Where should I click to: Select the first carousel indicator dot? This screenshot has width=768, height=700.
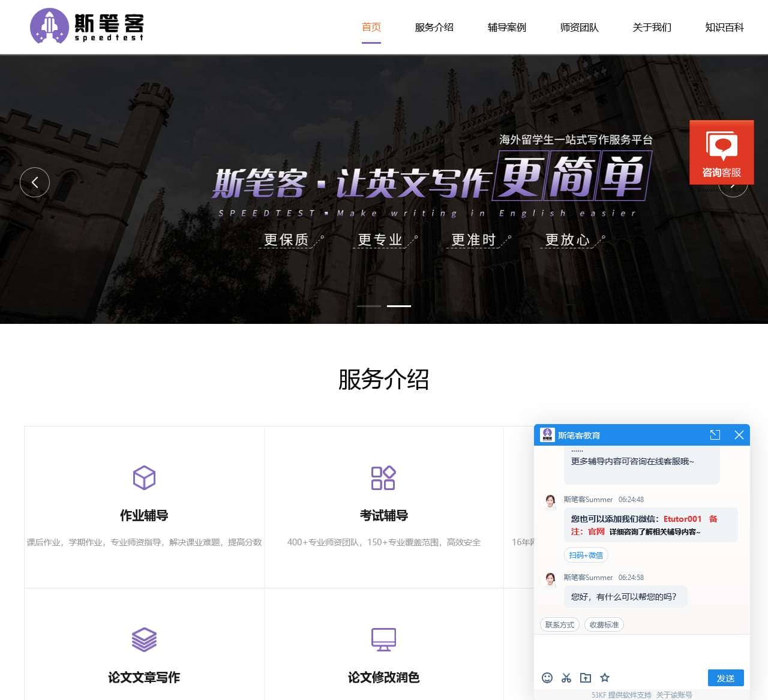pyautogui.click(x=369, y=306)
